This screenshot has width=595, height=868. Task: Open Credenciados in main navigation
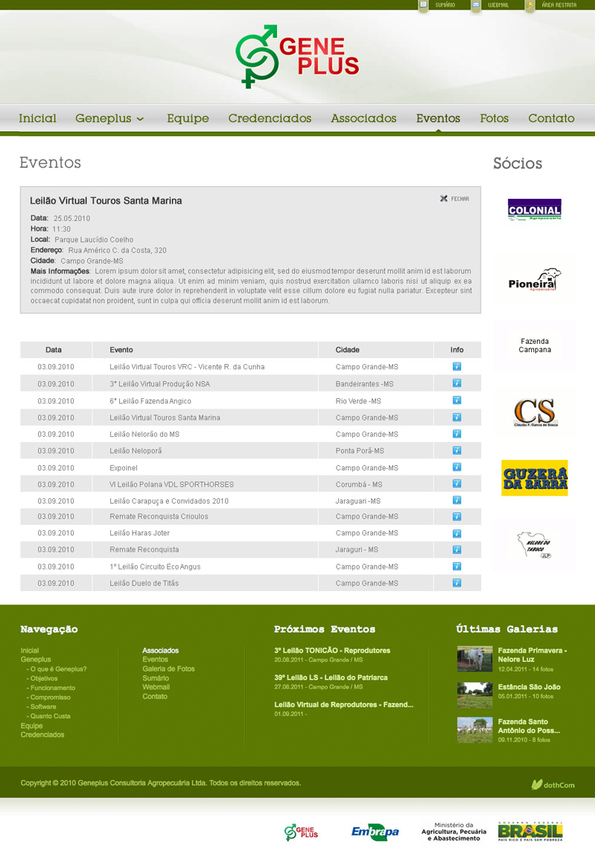pos(270,118)
